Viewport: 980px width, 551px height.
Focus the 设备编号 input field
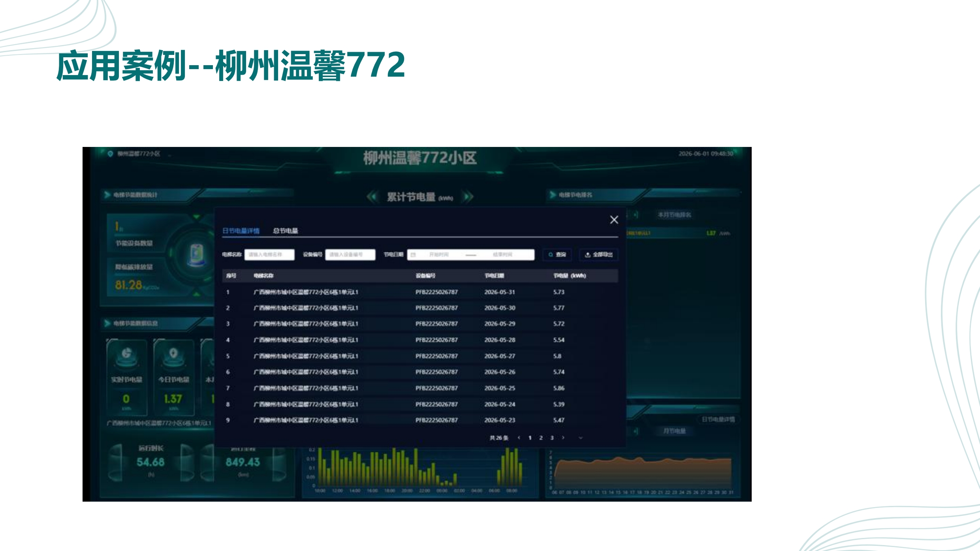[x=350, y=255]
